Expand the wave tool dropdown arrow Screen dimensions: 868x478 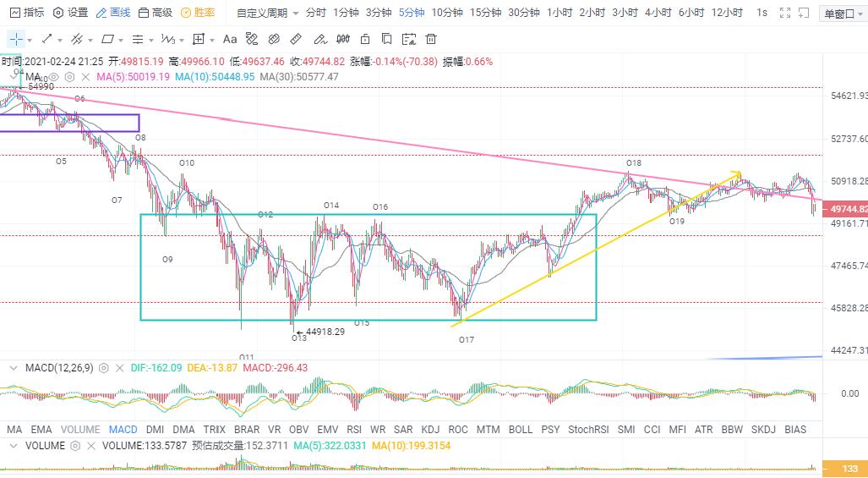[x=182, y=40]
